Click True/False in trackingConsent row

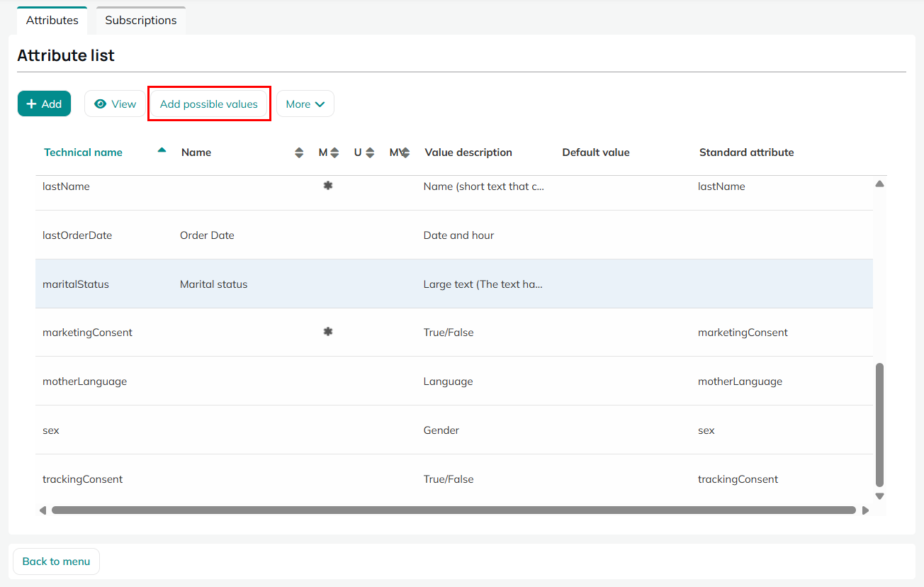pos(449,479)
